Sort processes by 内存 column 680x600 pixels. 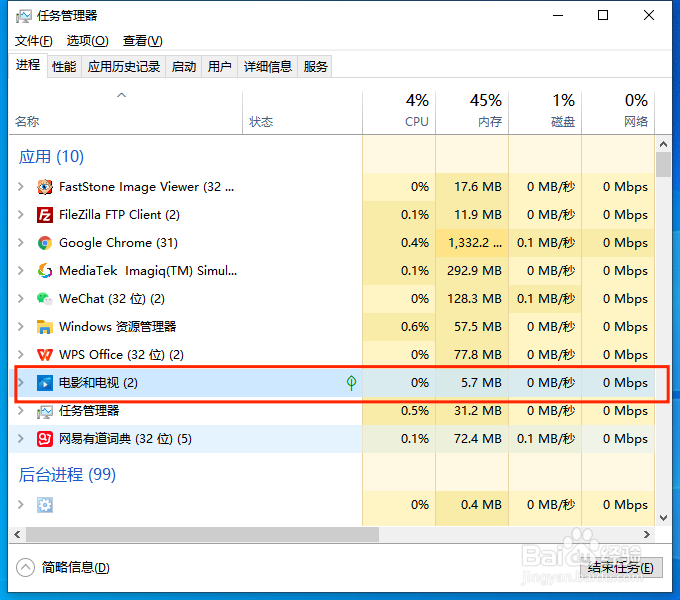[x=472, y=113]
